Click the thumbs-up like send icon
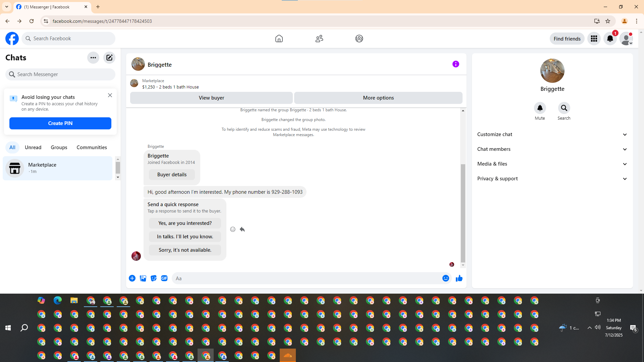Image resolution: width=644 pixels, height=362 pixels. pyautogui.click(x=459, y=278)
